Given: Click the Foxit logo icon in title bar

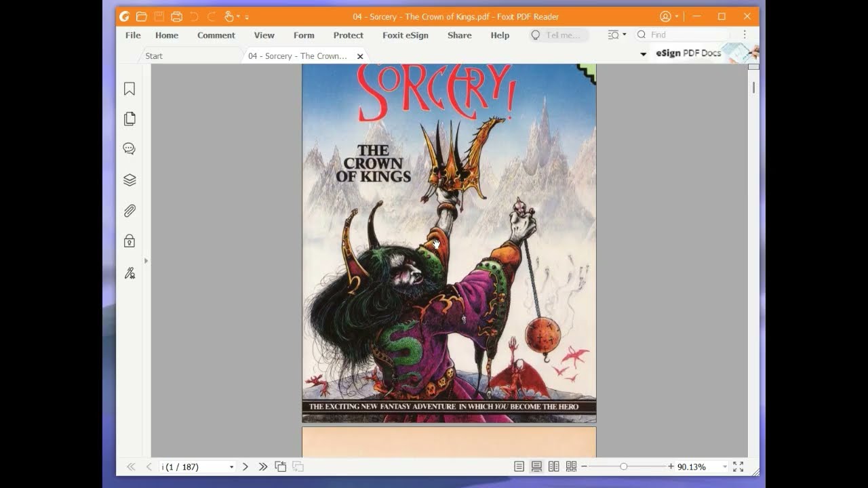Looking at the screenshot, I should click(124, 16).
